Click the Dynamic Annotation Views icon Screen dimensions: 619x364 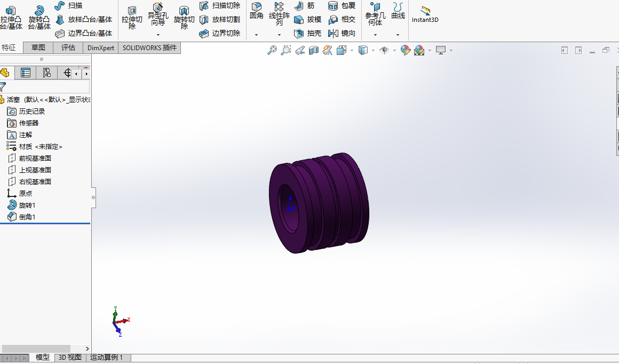[327, 50]
